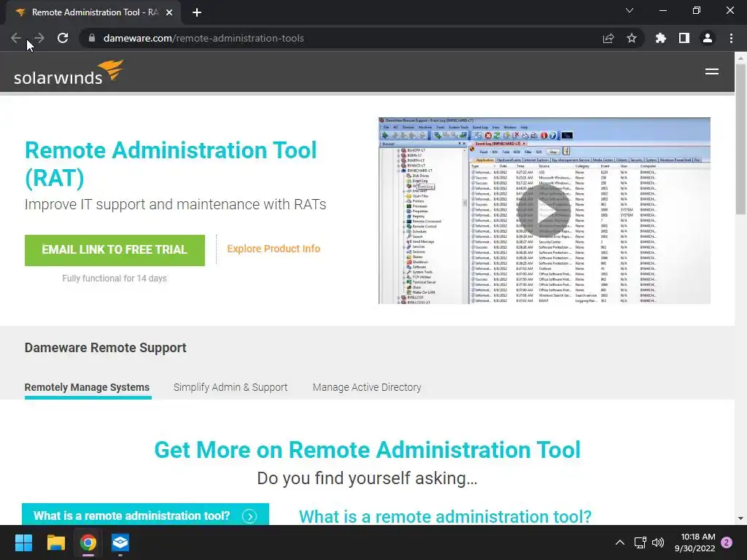
Task: Open File Explorer from taskbar
Action: tap(55, 542)
